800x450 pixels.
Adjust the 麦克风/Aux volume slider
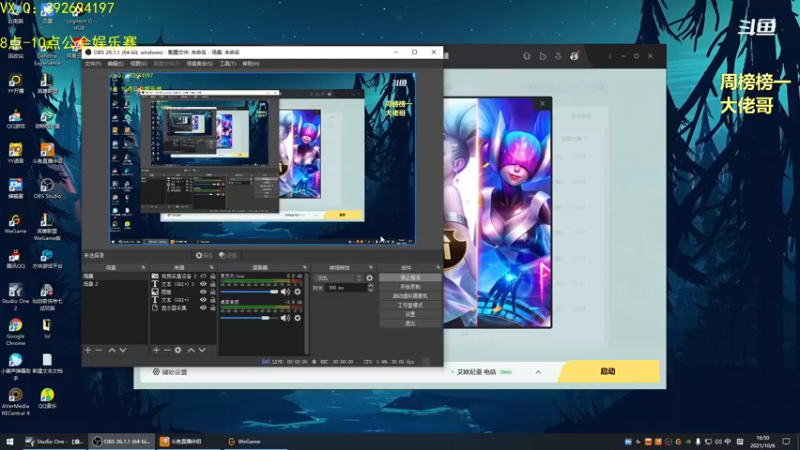tap(249, 292)
